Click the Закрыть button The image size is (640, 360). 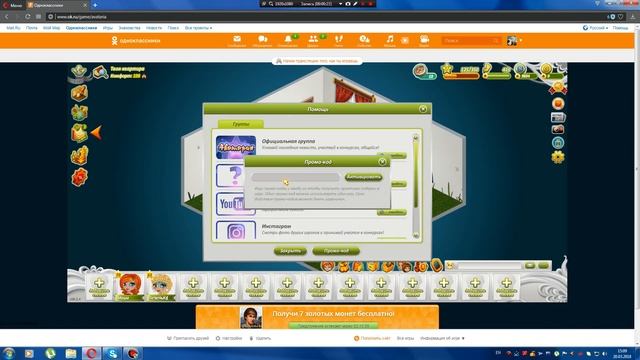290,251
